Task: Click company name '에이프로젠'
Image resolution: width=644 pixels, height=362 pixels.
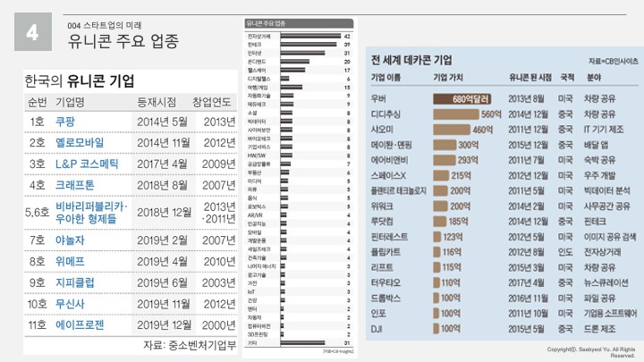Action: coord(80,325)
